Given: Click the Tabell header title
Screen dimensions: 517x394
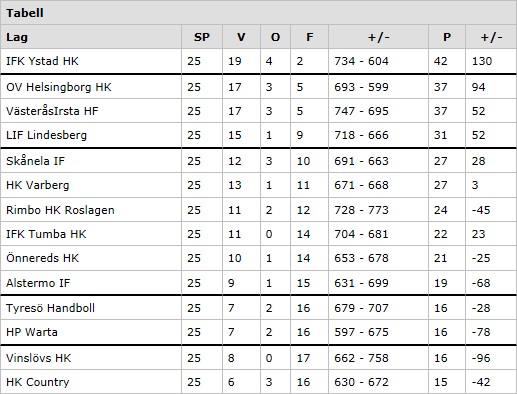Looking at the screenshot, I should 25,13.
